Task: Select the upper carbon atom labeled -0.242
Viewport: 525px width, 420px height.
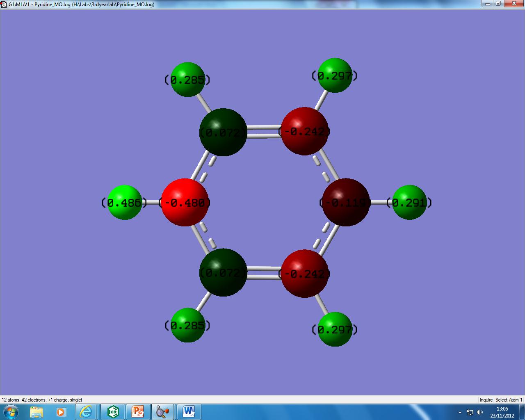Action: pos(305,131)
